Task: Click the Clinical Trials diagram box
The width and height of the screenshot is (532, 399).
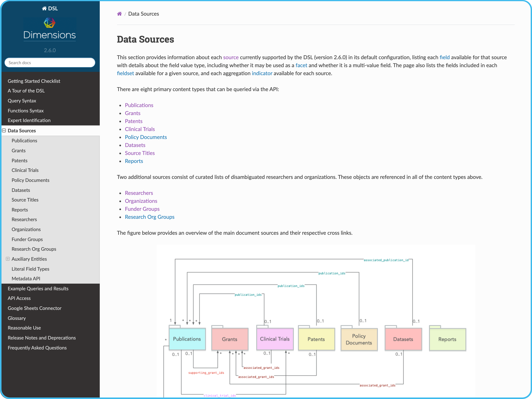Action: click(275, 339)
